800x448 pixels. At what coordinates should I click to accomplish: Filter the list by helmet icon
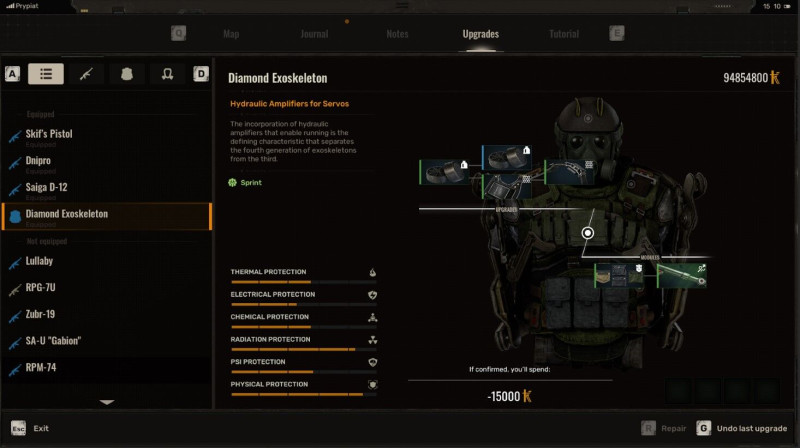167,74
